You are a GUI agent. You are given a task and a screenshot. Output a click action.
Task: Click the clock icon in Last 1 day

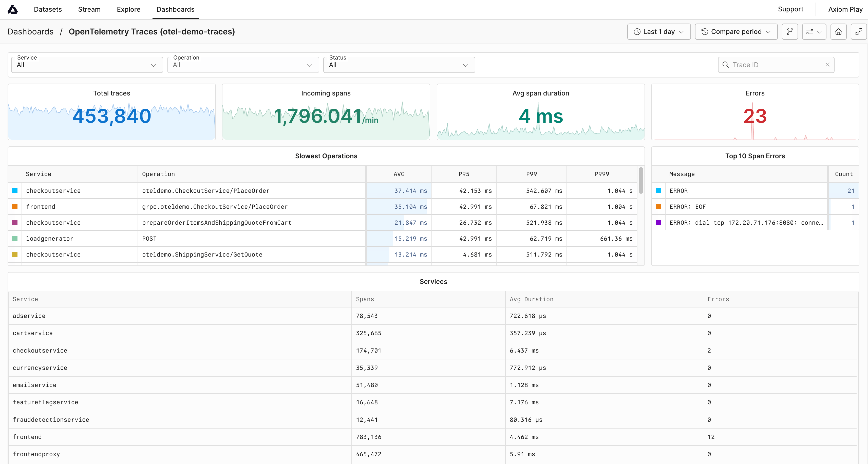[637, 31]
